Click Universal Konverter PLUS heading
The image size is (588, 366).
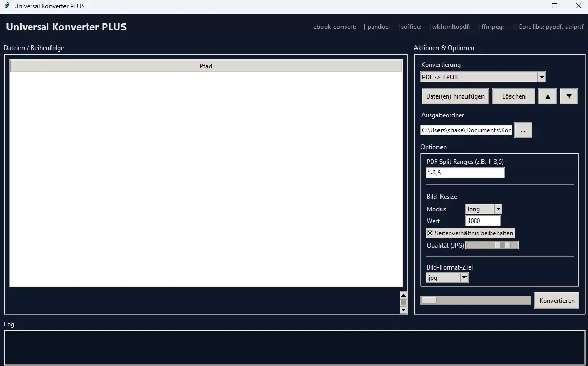65,27
